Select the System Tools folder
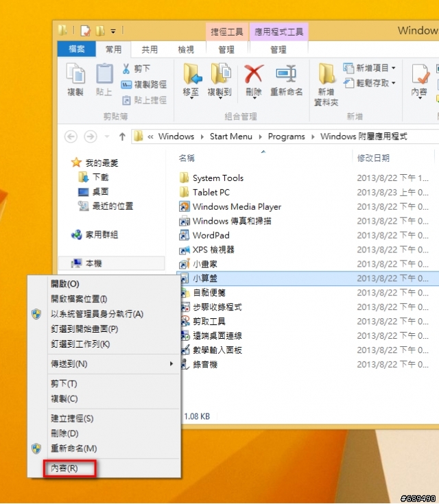439x504 pixels. 211,178
